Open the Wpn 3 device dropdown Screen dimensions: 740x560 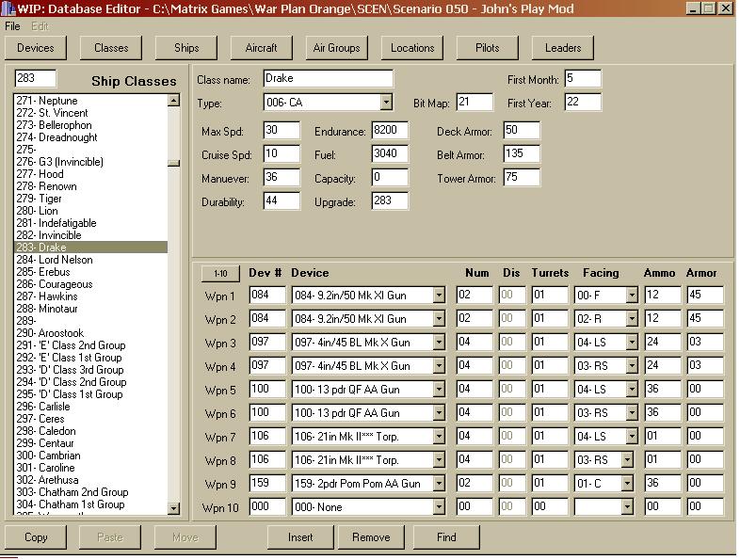pyautogui.click(x=439, y=343)
